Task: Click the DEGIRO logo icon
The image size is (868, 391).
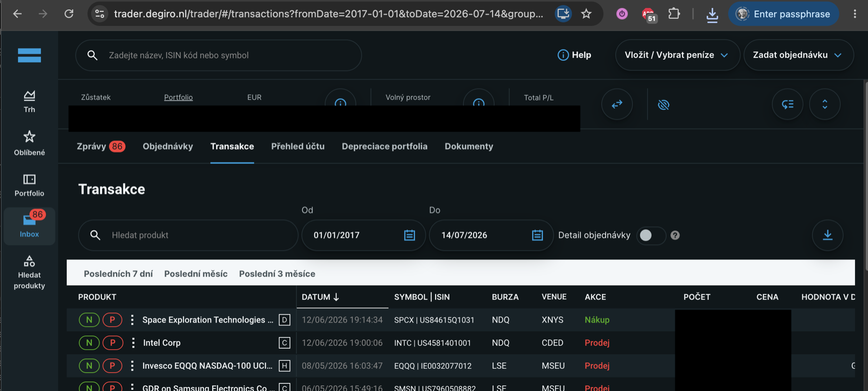Action: pyautogui.click(x=29, y=55)
